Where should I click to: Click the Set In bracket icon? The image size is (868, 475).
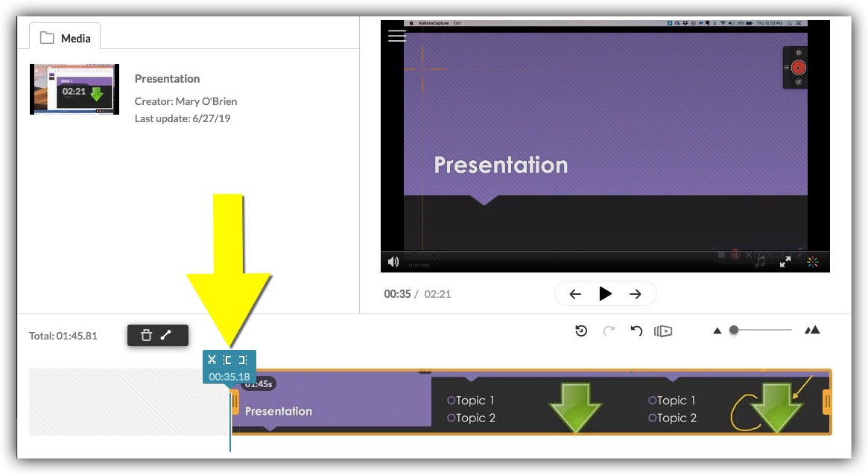pyautogui.click(x=228, y=360)
